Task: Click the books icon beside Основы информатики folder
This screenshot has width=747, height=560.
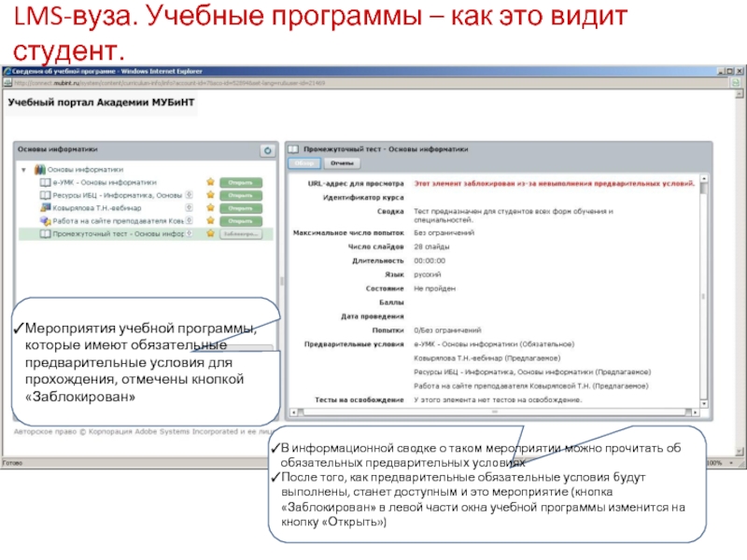Action: (x=40, y=169)
